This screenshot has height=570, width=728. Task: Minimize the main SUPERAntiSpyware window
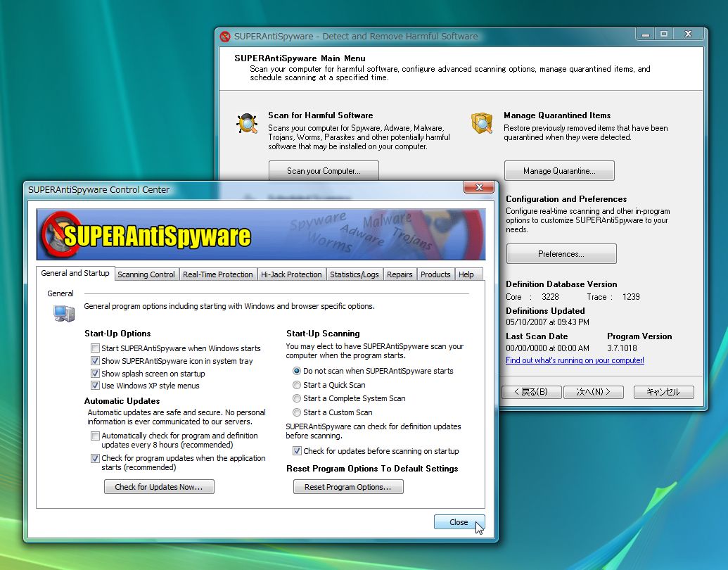[646, 34]
